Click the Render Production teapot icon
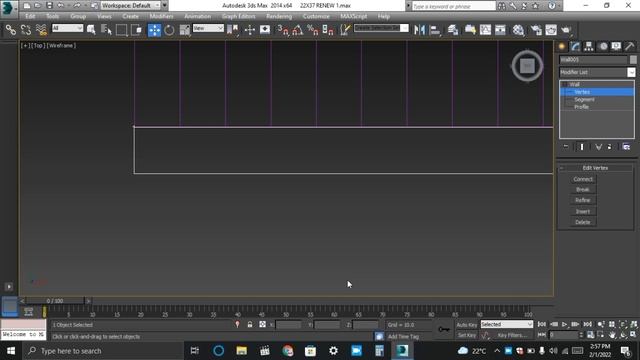The image size is (640, 360). click(566, 30)
